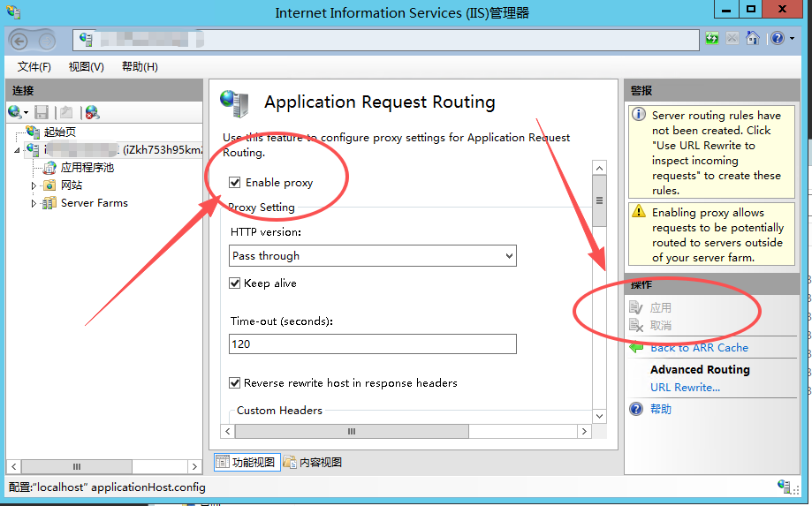Toggle the Enable proxy checkbox

tap(235, 182)
